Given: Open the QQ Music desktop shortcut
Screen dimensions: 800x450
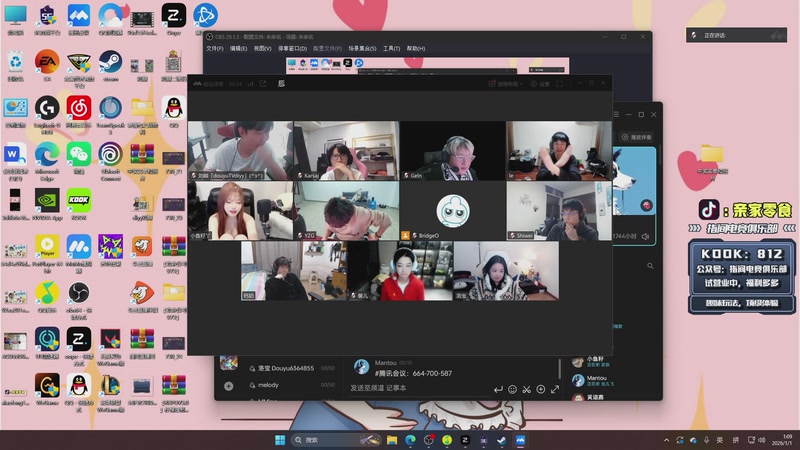Looking at the screenshot, I should [47, 295].
